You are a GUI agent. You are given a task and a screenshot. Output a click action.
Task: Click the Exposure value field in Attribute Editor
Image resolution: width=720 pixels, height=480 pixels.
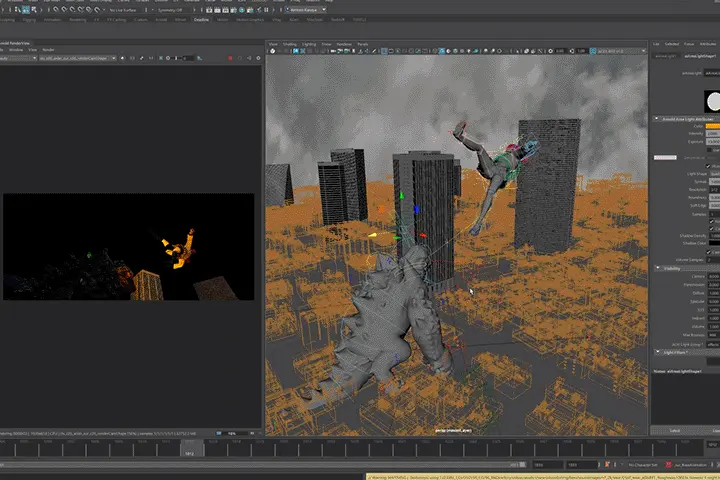click(x=714, y=142)
